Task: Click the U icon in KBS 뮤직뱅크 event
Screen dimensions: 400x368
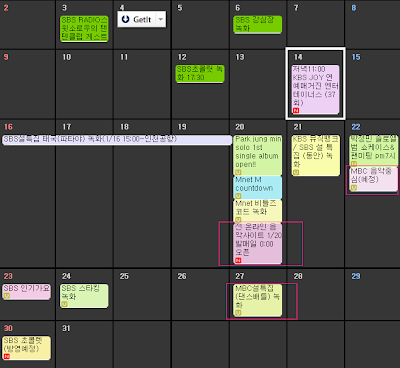Action: pyautogui.click(x=296, y=172)
